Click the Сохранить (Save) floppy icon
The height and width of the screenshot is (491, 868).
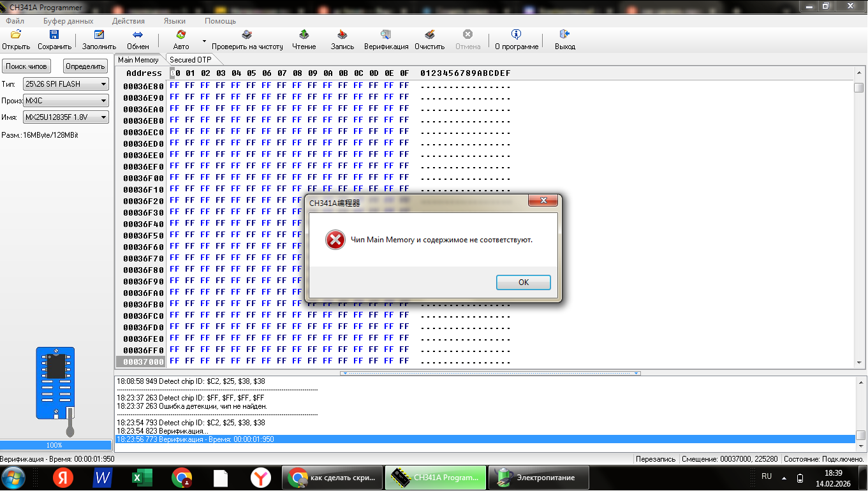pos(54,35)
